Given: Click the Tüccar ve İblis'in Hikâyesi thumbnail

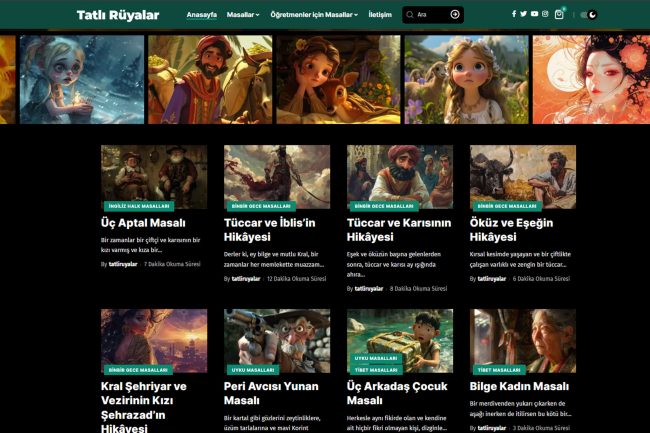Looking at the screenshot, I should (x=277, y=176).
